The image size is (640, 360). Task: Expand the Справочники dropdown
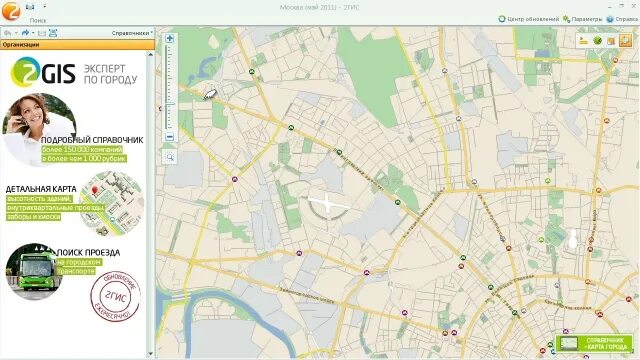[x=132, y=33]
